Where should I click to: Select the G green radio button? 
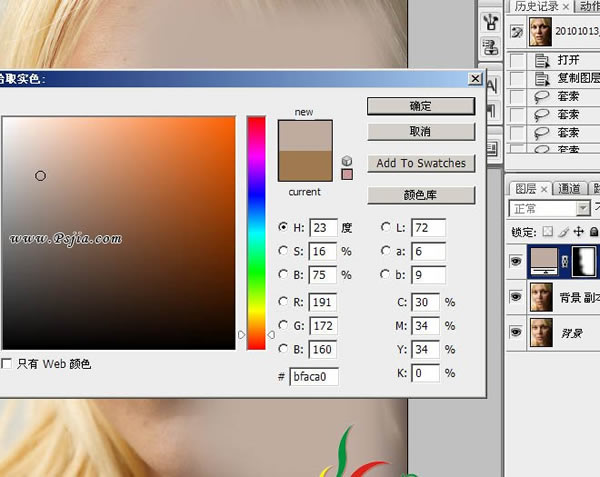[x=283, y=325]
